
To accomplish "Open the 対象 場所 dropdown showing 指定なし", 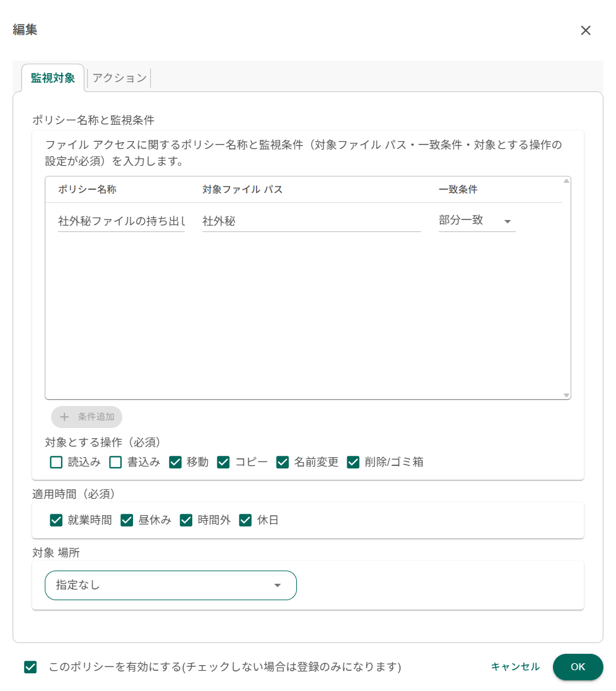I will 170,585.
